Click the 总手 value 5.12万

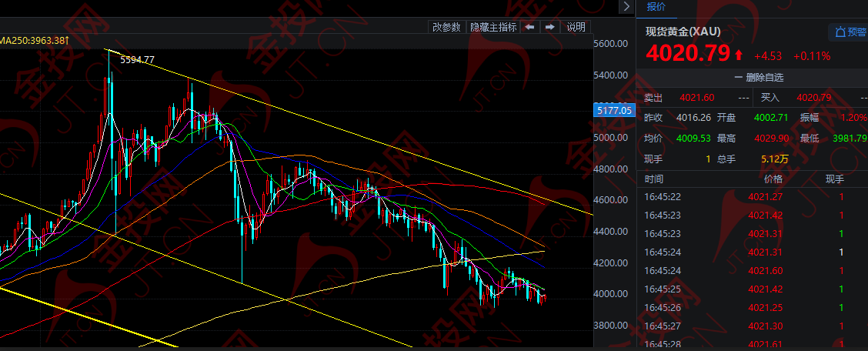click(x=774, y=159)
